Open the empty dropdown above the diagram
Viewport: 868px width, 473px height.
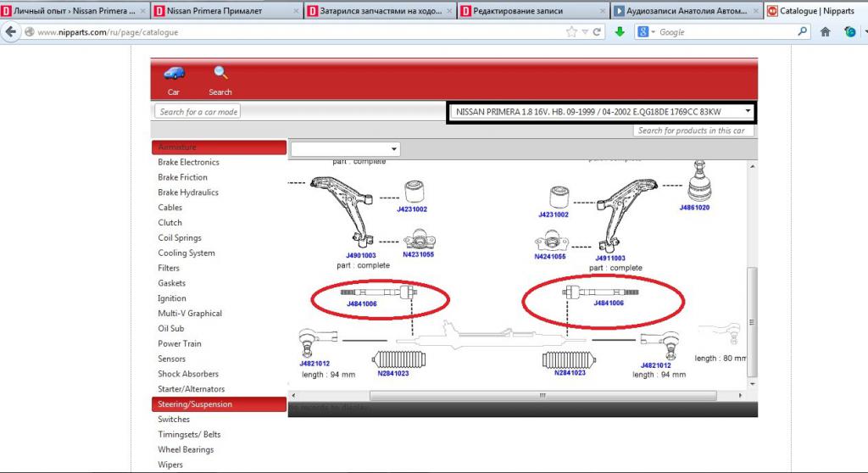(345, 149)
